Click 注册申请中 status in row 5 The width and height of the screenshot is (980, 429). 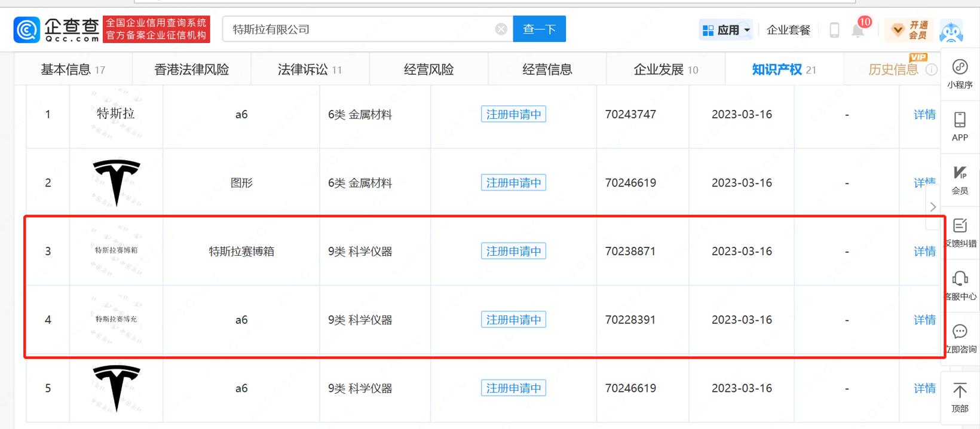[513, 388]
